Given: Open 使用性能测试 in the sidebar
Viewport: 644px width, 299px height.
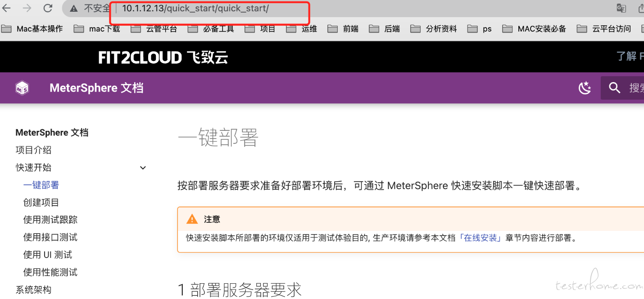Looking at the screenshot, I should [x=50, y=272].
